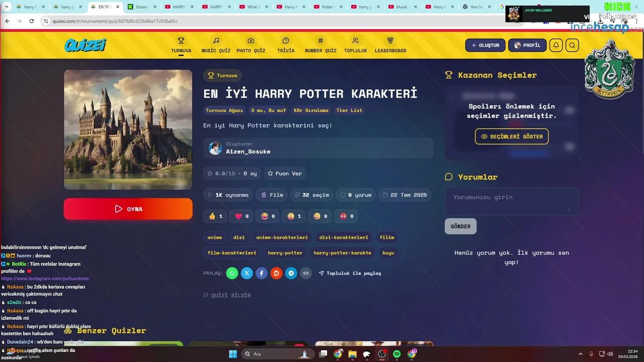Open Windows Start menu

pos(233,354)
